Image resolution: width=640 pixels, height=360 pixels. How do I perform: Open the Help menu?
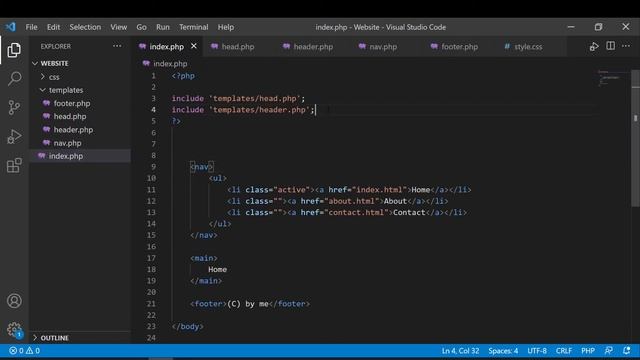tap(226, 27)
